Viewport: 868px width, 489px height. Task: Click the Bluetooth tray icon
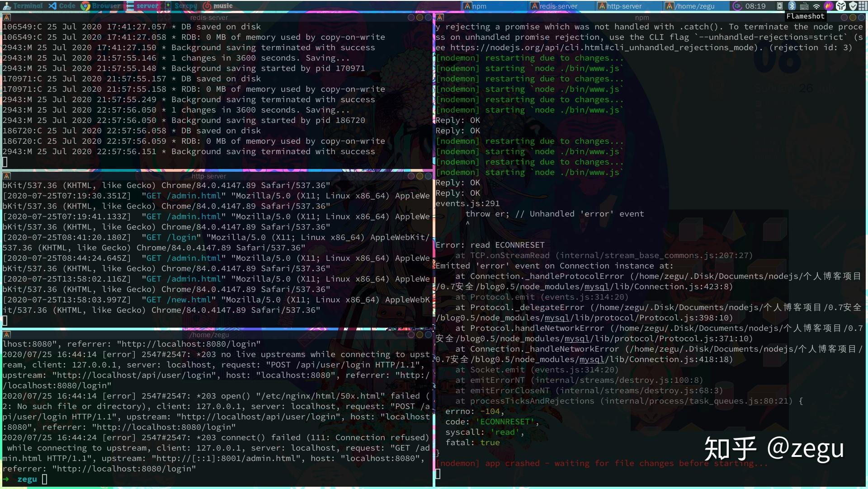(x=792, y=6)
